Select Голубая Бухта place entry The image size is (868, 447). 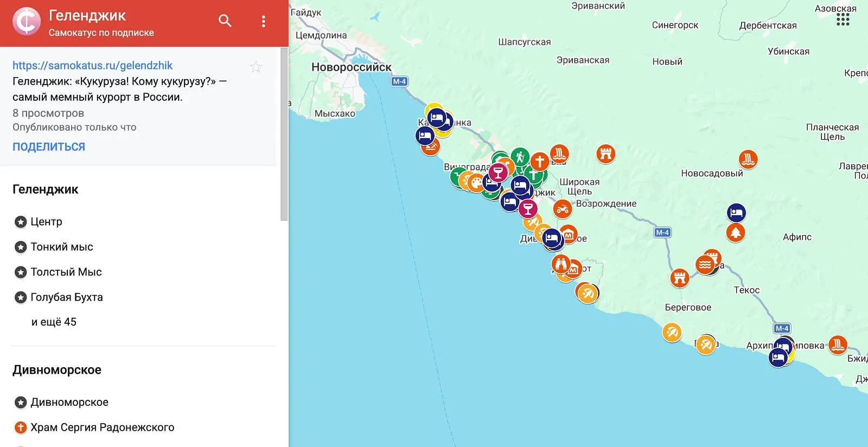[66, 297]
